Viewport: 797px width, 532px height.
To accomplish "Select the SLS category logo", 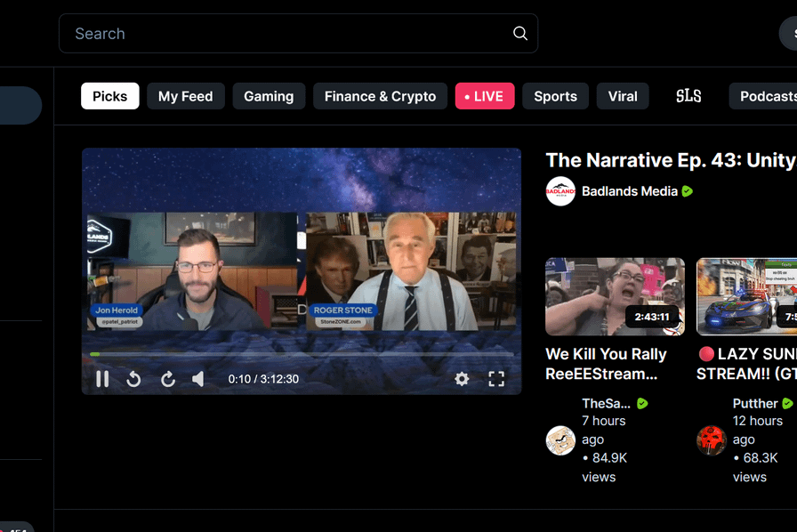I will (688, 95).
